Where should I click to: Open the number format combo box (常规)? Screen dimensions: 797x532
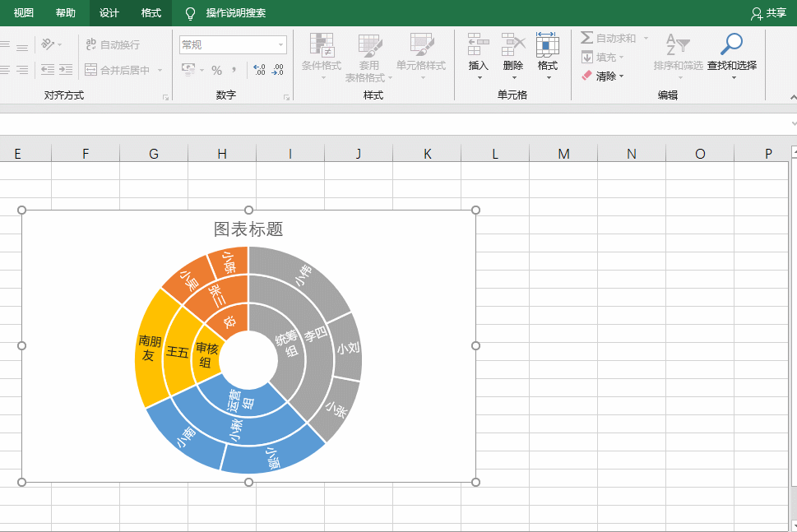pos(233,44)
